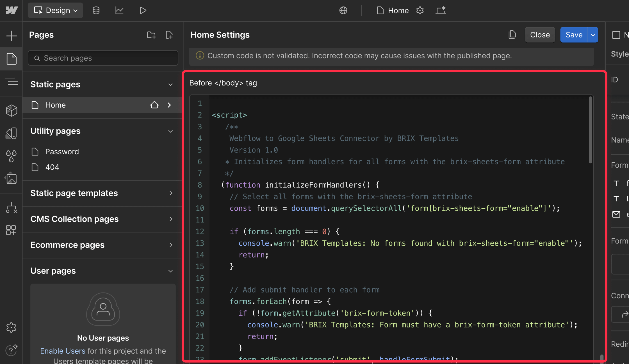Open page settings gear next to Home
The image size is (629, 364).
pyautogui.click(x=420, y=10)
